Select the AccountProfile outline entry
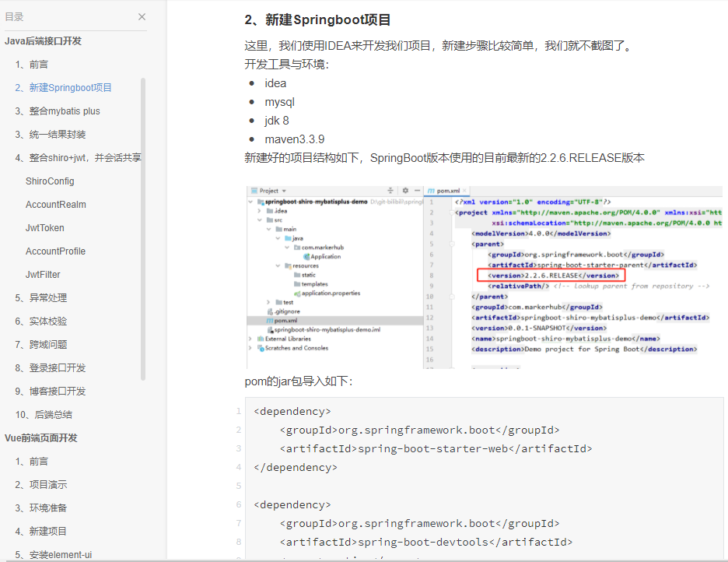This screenshot has height=562, width=728. coord(56,251)
